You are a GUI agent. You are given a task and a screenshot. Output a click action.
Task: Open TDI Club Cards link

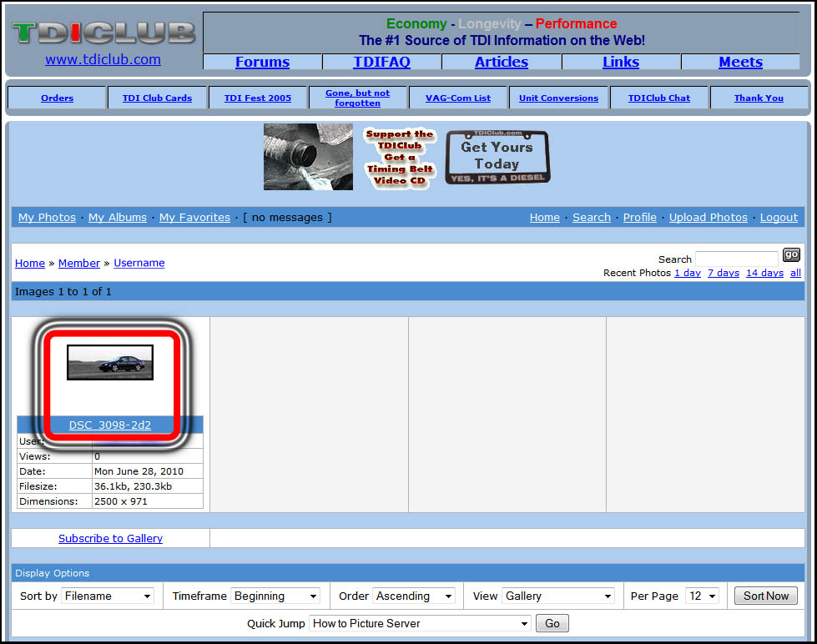click(157, 98)
